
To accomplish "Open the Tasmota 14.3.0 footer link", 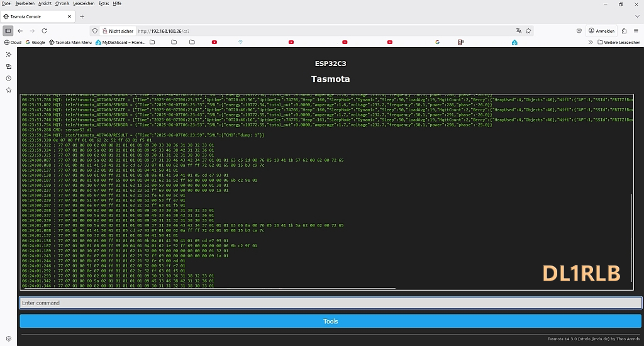I will click(x=594, y=339).
